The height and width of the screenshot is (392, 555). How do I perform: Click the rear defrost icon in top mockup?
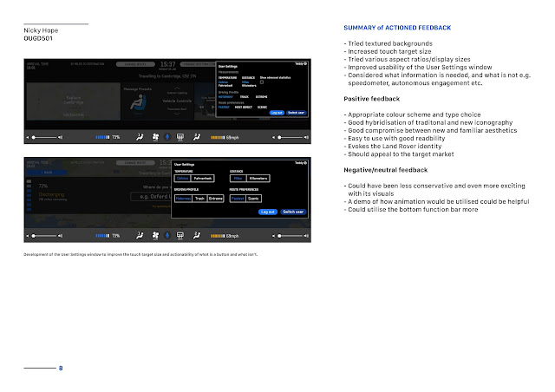(180, 137)
